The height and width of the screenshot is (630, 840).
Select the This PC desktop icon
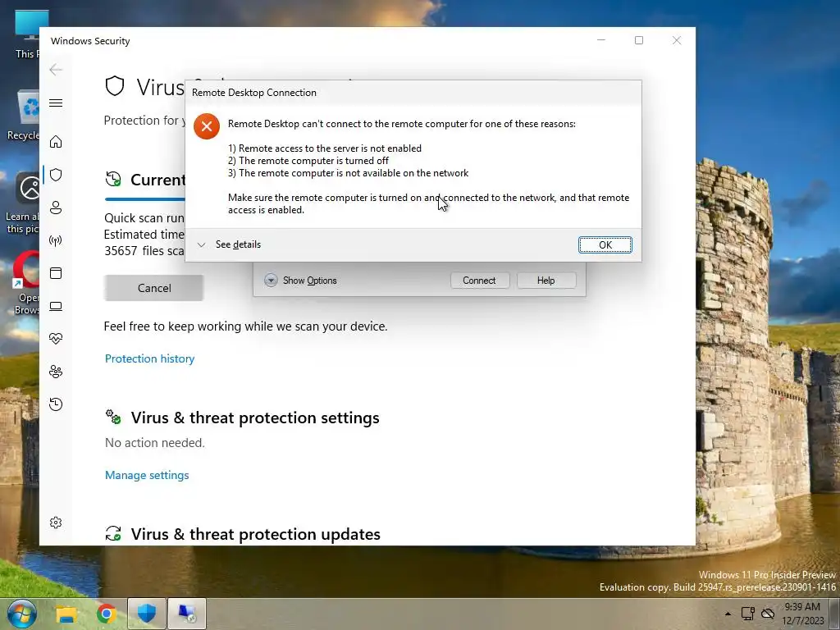[28, 33]
